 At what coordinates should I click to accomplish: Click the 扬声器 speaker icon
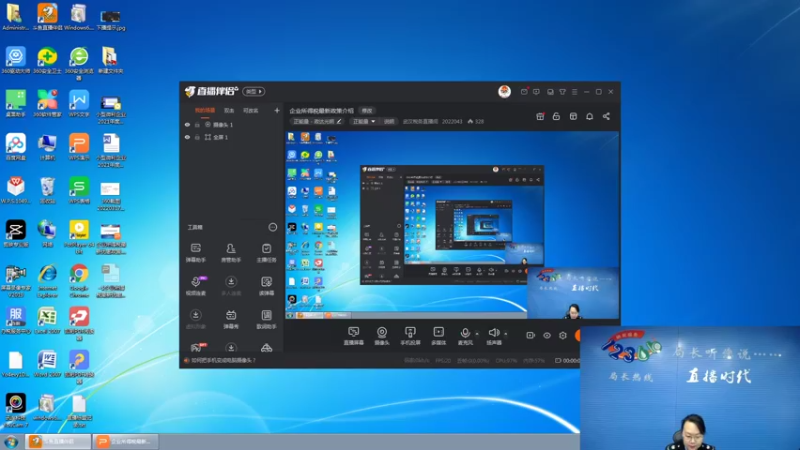click(493, 333)
